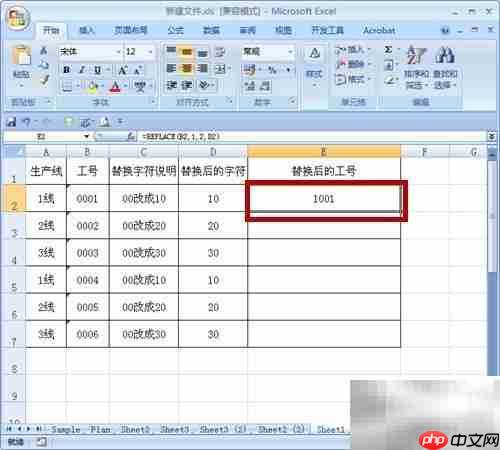
Task: Click the insert function fx icon
Action: 132,136
